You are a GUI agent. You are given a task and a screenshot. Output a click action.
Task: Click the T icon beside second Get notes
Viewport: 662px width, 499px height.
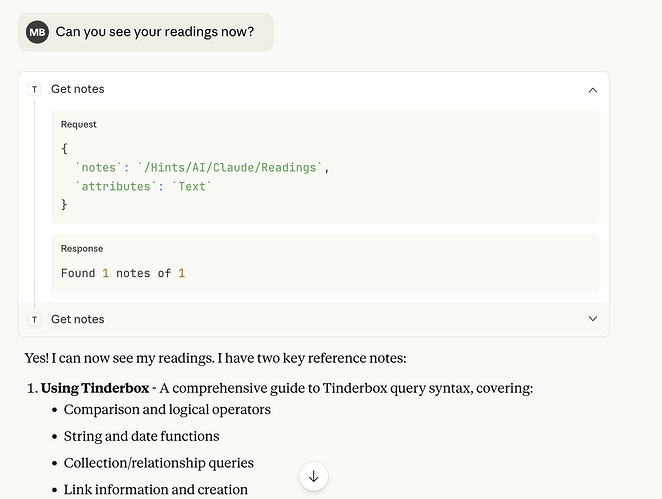pyautogui.click(x=35, y=319)
